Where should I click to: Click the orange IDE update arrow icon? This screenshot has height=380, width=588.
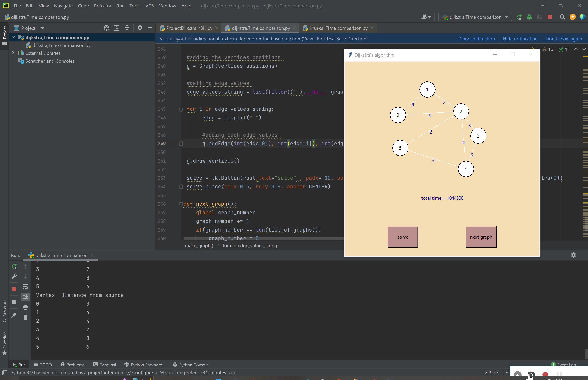[x=573, y=17]
